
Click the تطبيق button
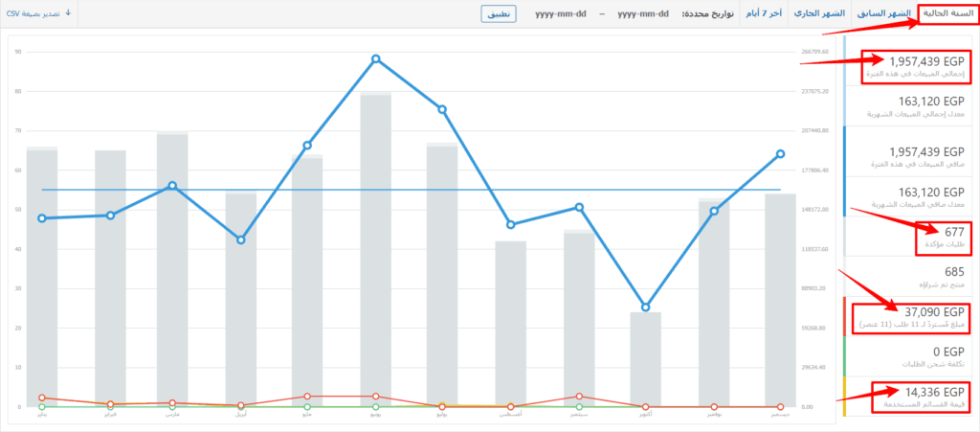(498, 13)
